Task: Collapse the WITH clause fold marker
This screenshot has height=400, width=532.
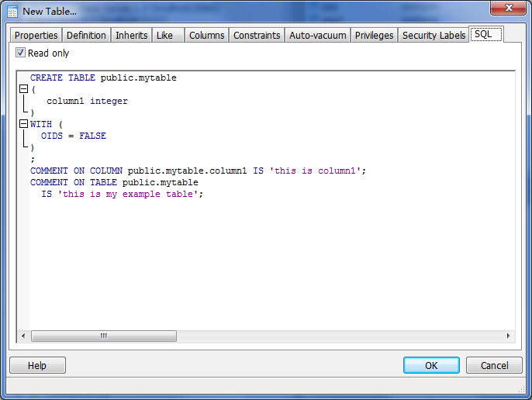Action: tap(23, 124)
